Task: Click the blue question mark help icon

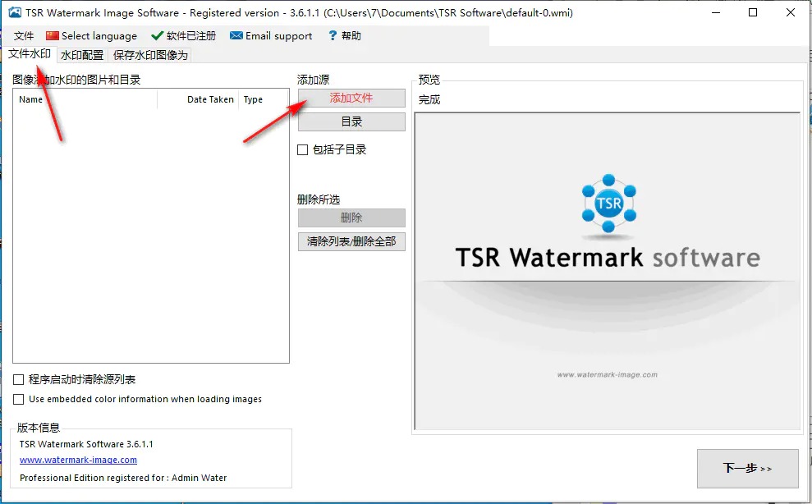Action: click(x=333, y=36)
